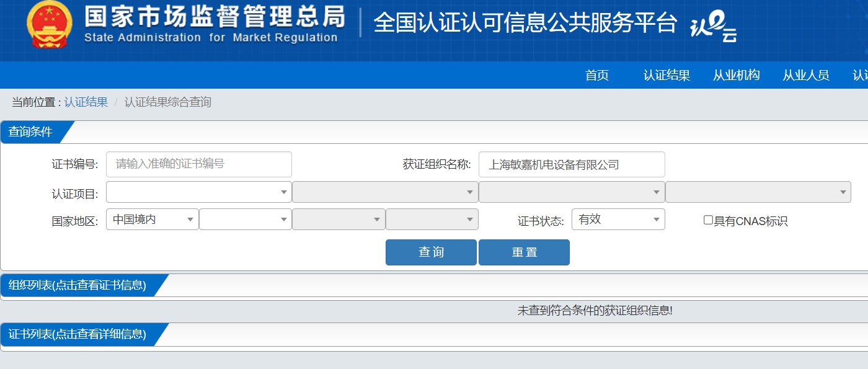Image resolution: width=868 pixels, height=369 pixels.
Task: Go to 首页 in the navigation bar
Action: coord(597,75)
